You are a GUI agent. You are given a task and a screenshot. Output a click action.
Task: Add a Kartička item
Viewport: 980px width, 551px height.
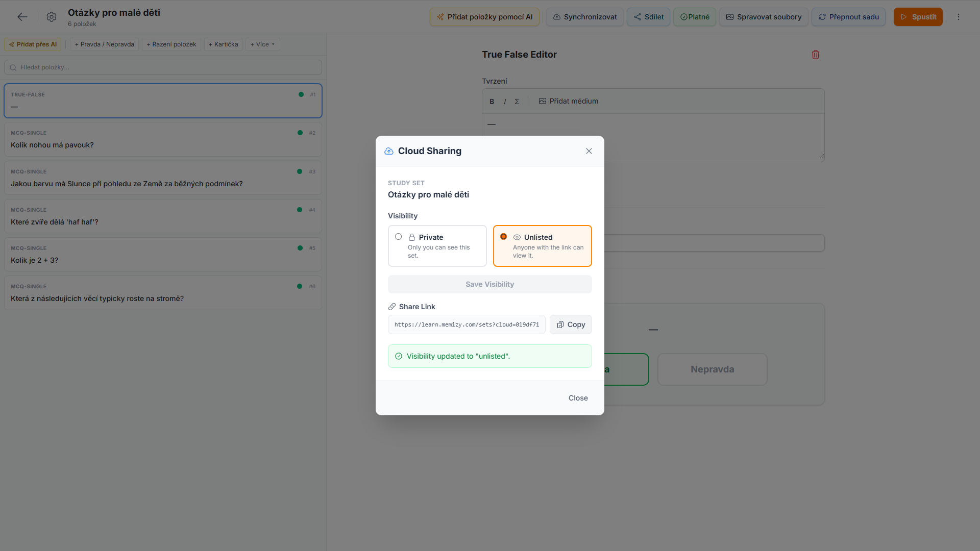click(223, 44)
